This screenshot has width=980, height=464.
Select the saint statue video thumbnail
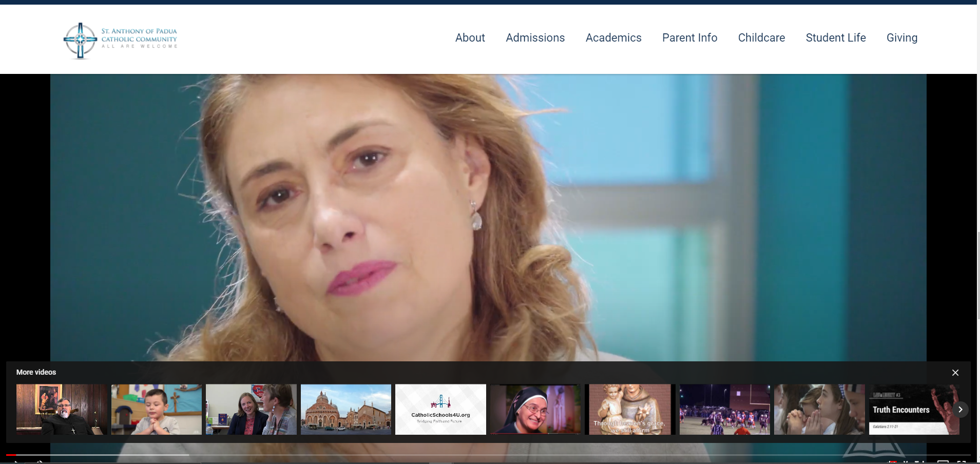point(630,410)
